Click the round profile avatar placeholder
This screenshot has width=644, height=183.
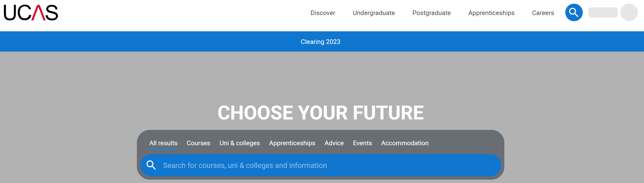click(x=629, y=13)
